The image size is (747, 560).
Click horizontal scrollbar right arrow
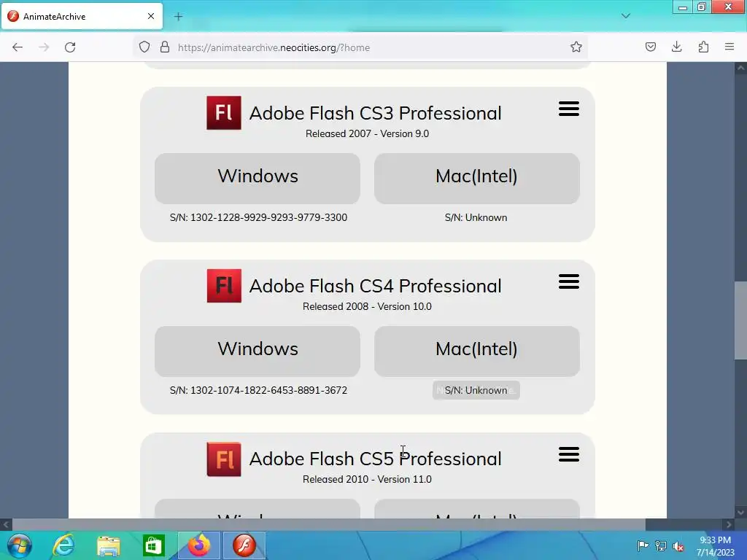(x=729, y=525)
